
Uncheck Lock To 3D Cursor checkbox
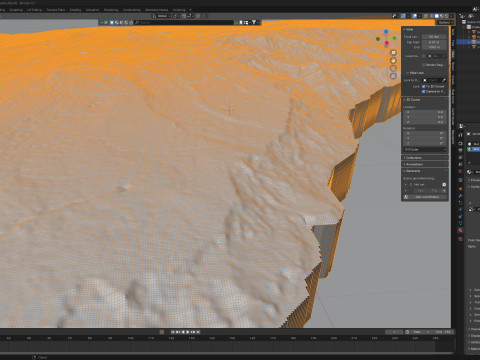coord(423,86)
